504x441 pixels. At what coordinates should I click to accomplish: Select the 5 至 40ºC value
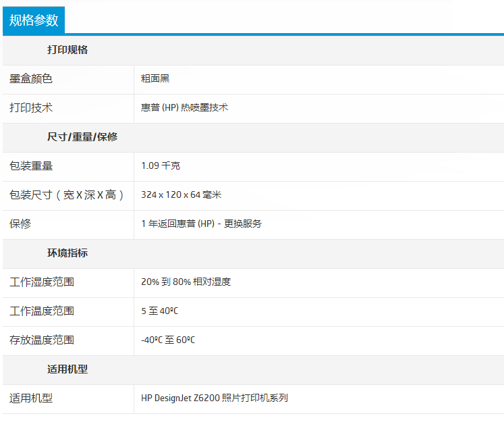(160, 311)
